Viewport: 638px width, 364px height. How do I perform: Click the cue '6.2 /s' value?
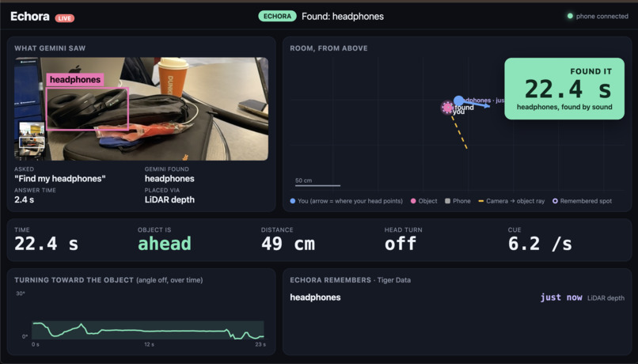point(540,244)
